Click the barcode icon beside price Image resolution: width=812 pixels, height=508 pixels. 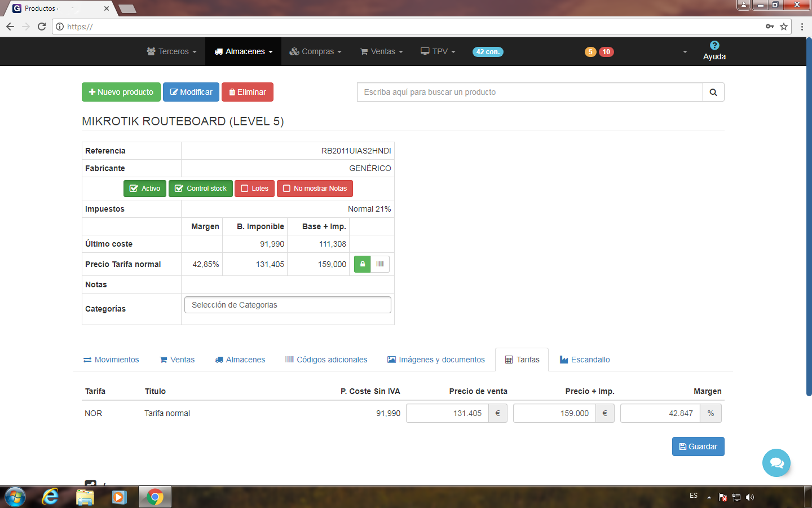pos(380,264)
